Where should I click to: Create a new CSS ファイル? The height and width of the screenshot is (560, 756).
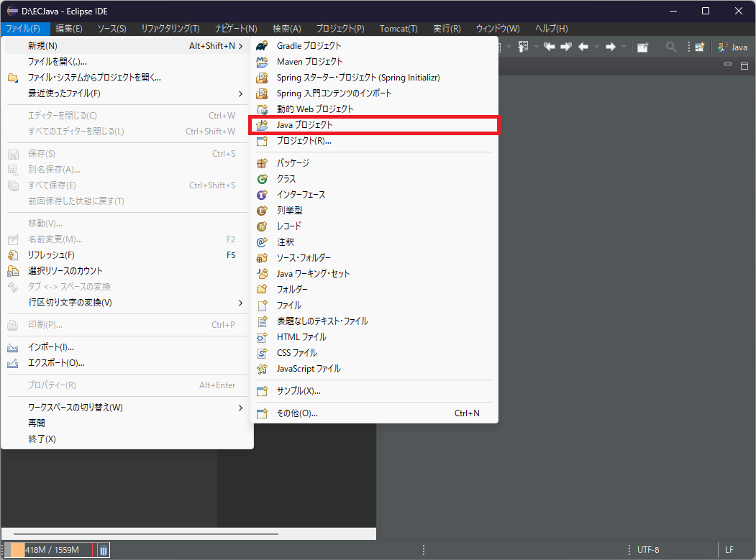[374, 353]
